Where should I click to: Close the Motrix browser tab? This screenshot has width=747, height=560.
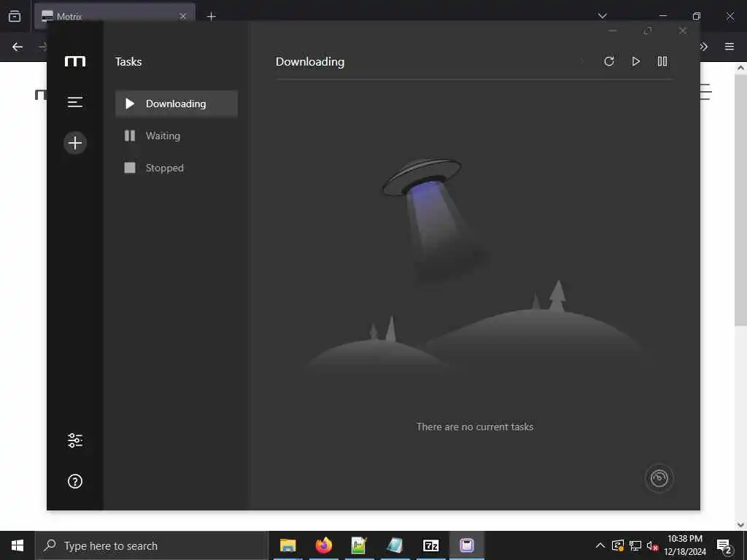pyautogui.click(x=183, y=16)
